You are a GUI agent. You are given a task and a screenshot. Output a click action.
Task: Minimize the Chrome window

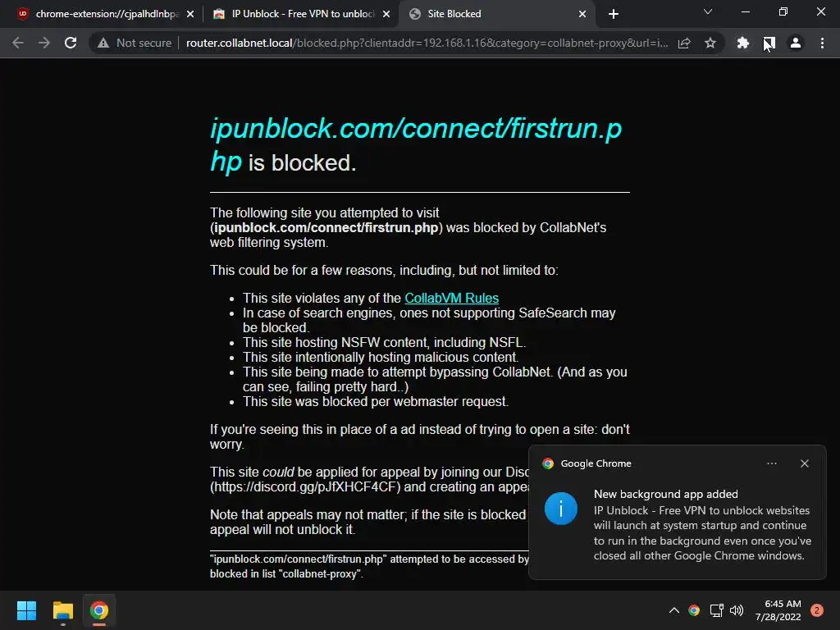click(745, 11)
